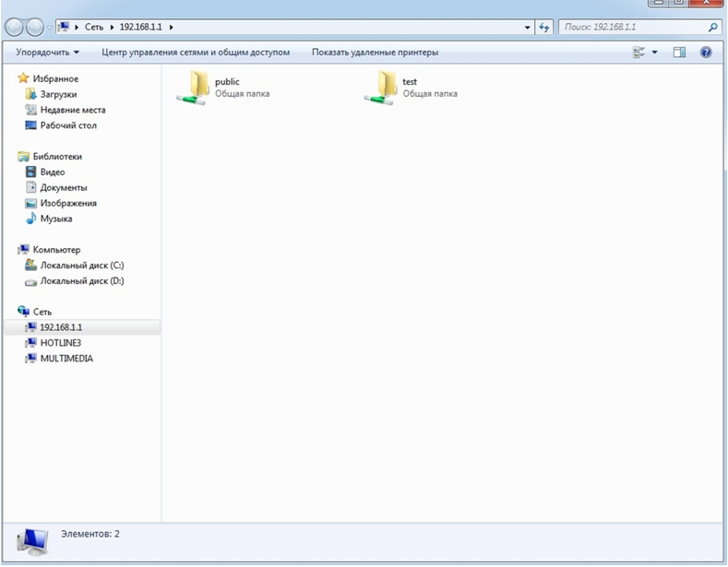
Task: Open the view options dropdown arrow
Action: point(655,53)
